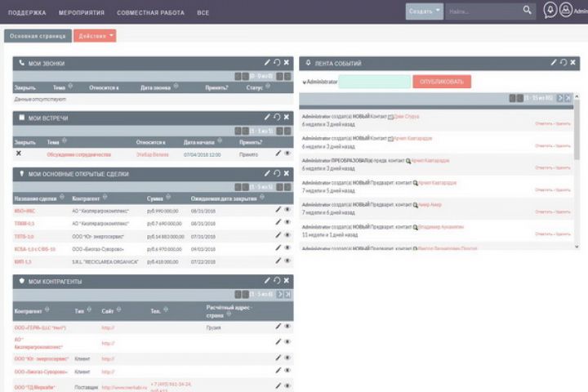Go to next page in Лента событий
The width and height of the screenshot is (588, 392).
560,98
